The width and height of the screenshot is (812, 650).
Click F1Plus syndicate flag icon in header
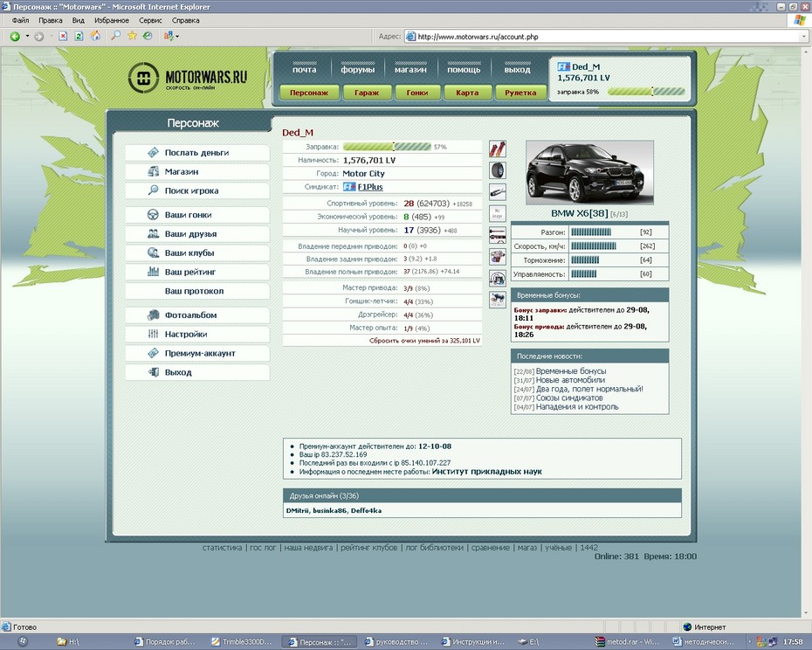tap(563, 67)
